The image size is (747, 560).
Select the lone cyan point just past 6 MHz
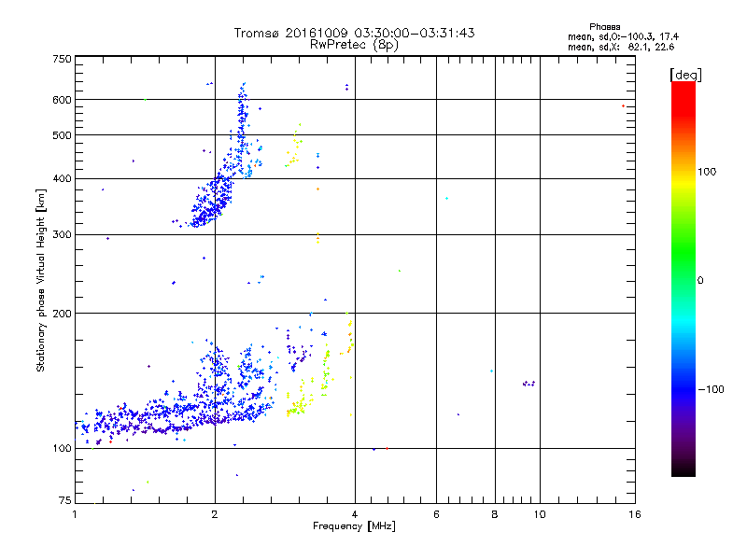[x=446, y=198]
